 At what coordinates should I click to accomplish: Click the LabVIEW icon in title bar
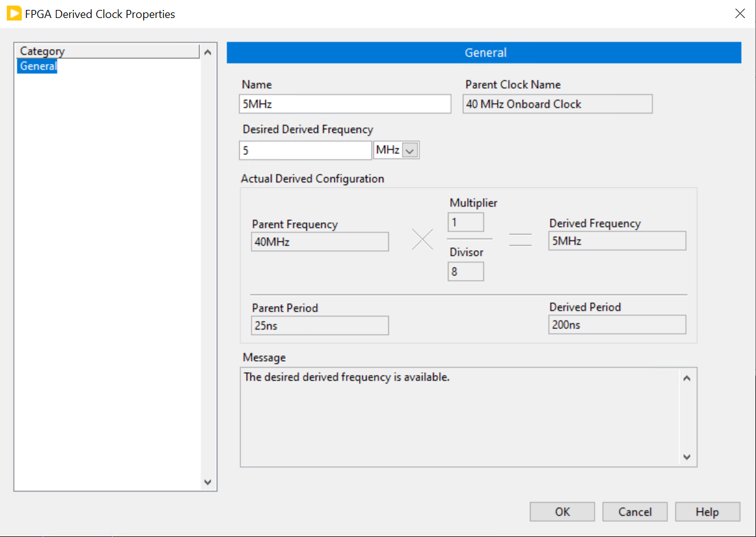[x=14, y=14]
